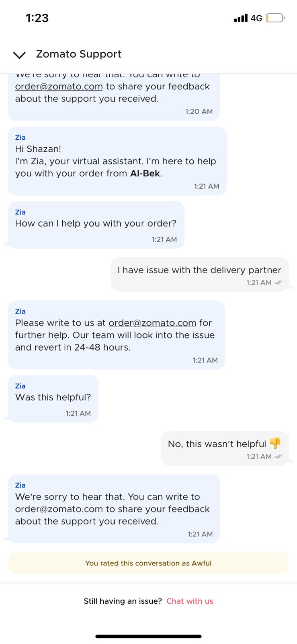This screenshot has width=297, height=644.
Task: Tap the "Zomato Support" header title
Action: tap(78, 54)
